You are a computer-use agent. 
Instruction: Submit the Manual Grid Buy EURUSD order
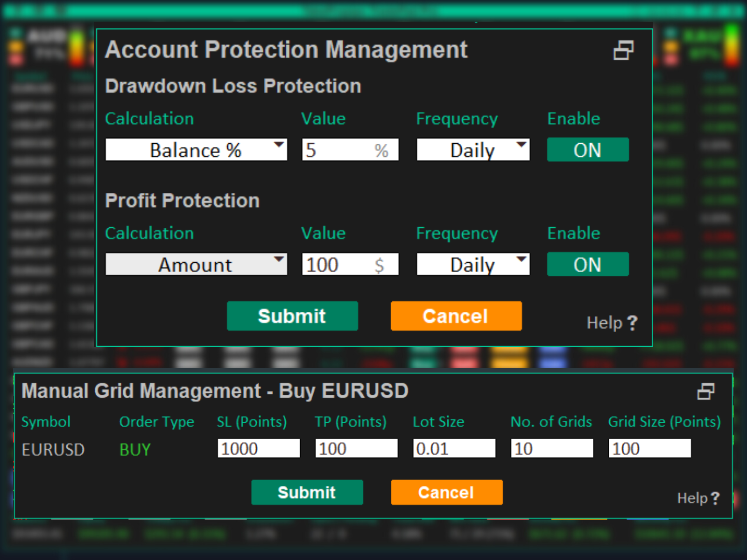(x=307, y=492)
